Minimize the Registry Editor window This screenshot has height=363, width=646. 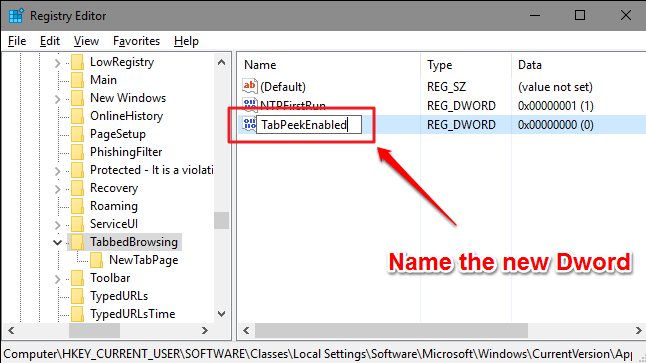pyautogui.click(x=535, y=16)
